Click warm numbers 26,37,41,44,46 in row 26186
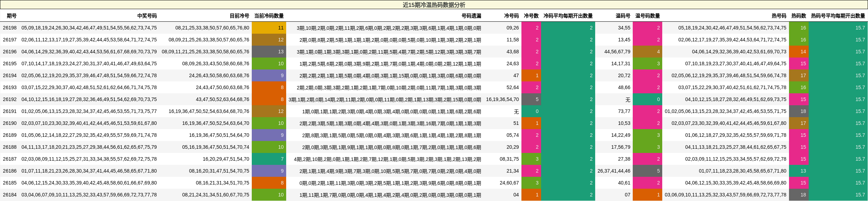Image resolution: width=868 pixels, height=201 pixels. tap(614, 171)
